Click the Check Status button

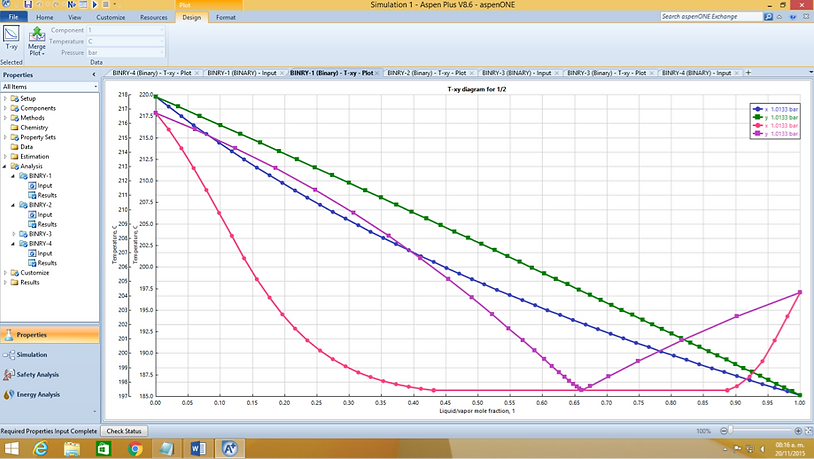click(x=124, y=431)
